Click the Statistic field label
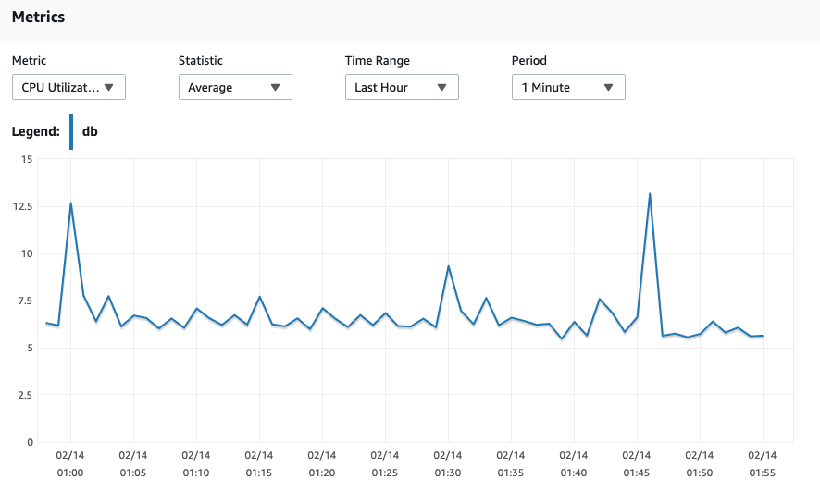The width and height of the screenshot is (820, 504). point(200,61)
